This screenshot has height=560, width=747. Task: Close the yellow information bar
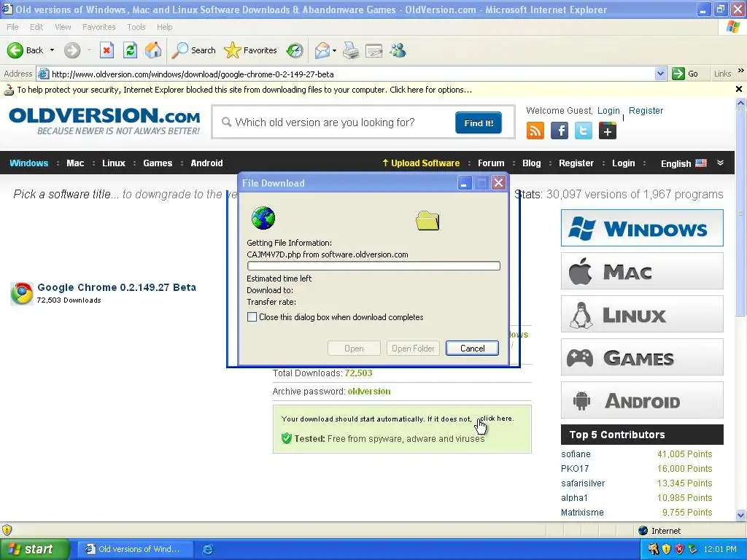coord(739,89)
